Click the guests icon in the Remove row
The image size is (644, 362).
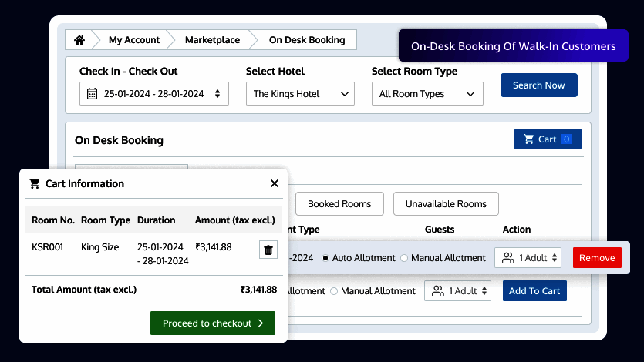(507, 258)
